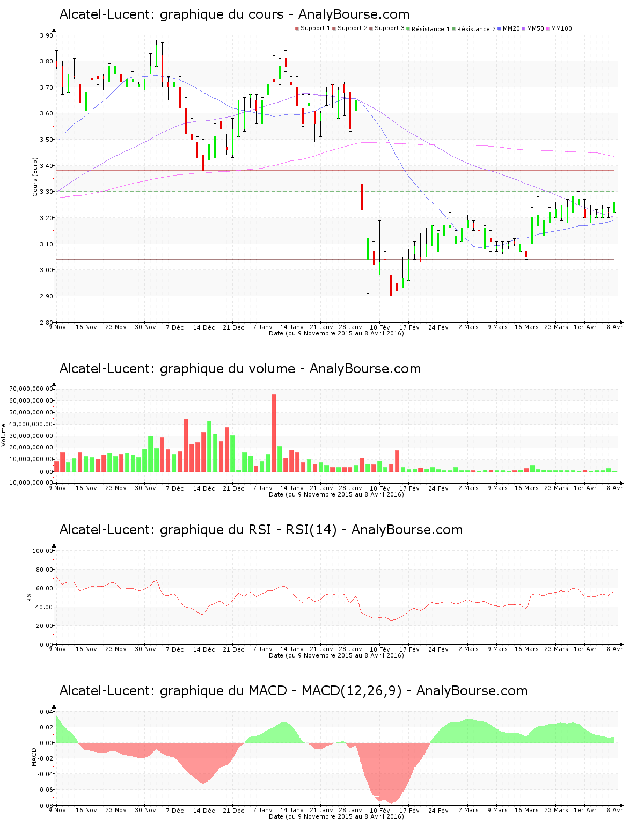
Task: Click the 'graphique du MACD - MACD(12,26,9)' title
Action: tap(294, 691)
